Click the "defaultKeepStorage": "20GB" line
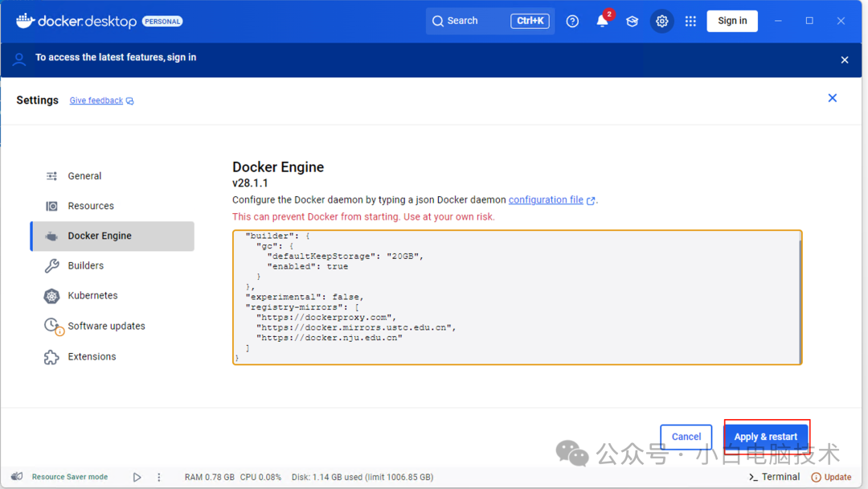 click(x=346, y=257)
